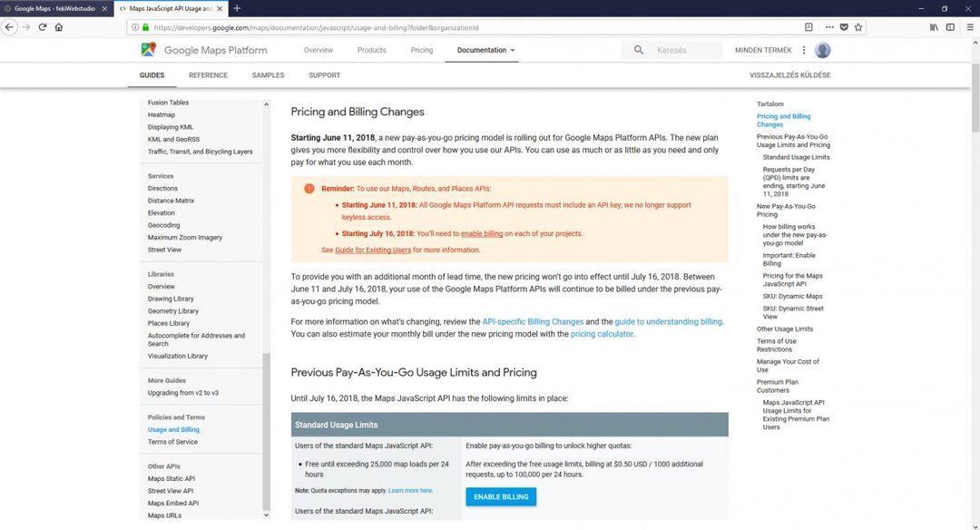
Task: Select Usage and Billing in the sidebar
Action: [x=173, y=429]
